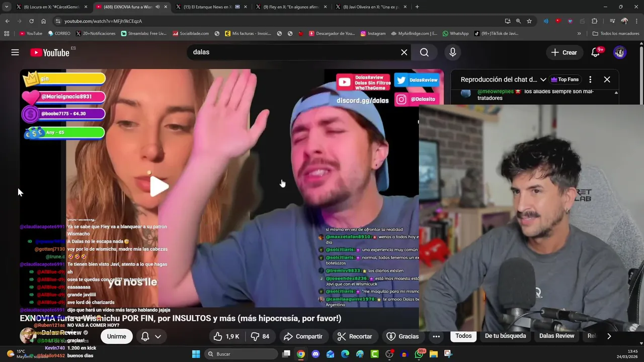Image resolution: width=644 pixels, height=362 pixels.
Task: Share the video via Compartir
Action: [x=303, y=336]
